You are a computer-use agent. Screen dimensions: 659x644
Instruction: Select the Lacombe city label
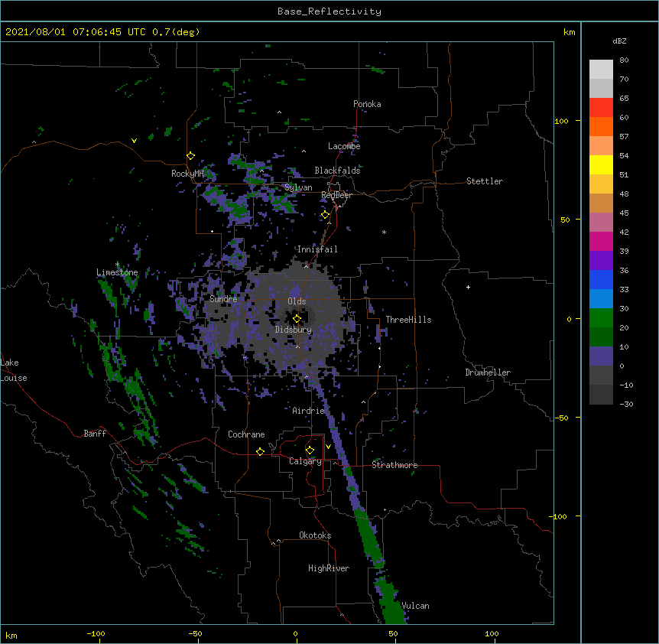point(344,146)
